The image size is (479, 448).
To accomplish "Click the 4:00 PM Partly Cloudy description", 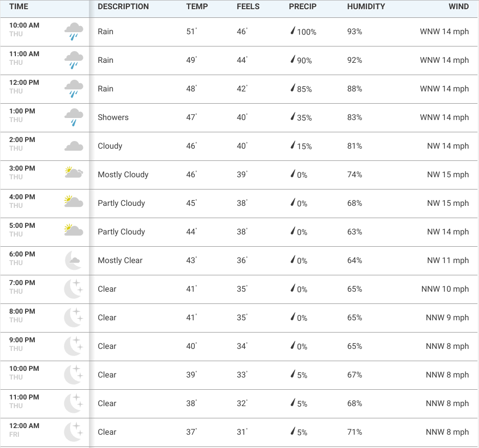I will [x=122, y=203].
